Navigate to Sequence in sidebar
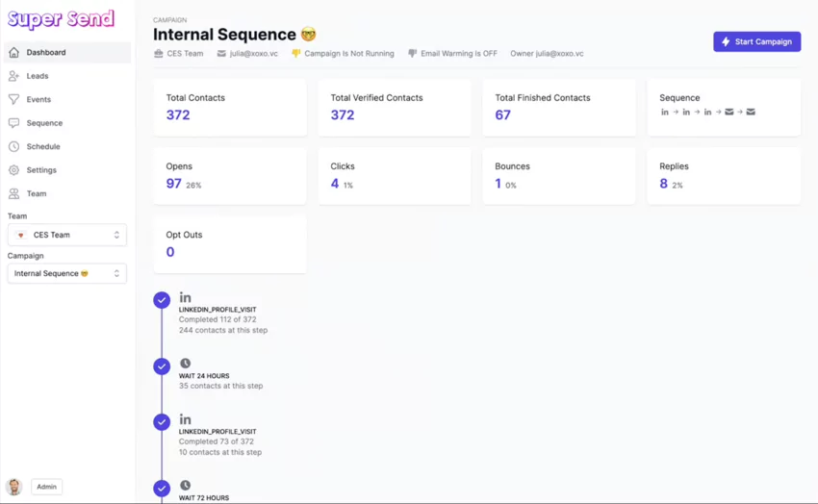Screen dimensions: 818x504 tap(67, 123)
